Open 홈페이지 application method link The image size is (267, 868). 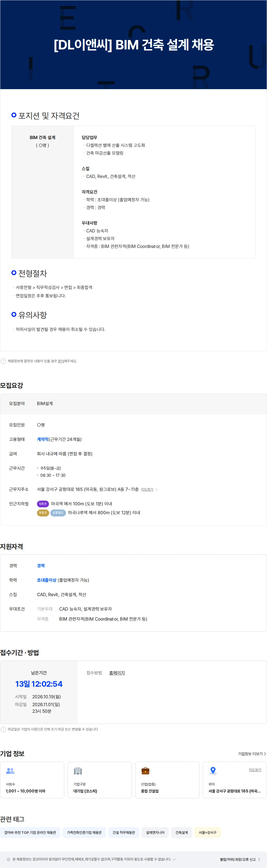117,673
